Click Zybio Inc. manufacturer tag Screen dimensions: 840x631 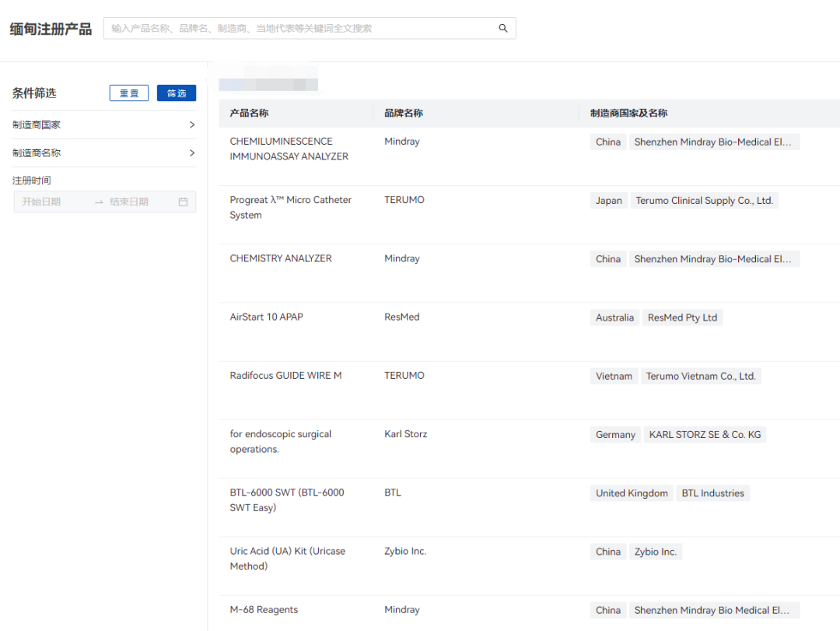pos(655,551)
